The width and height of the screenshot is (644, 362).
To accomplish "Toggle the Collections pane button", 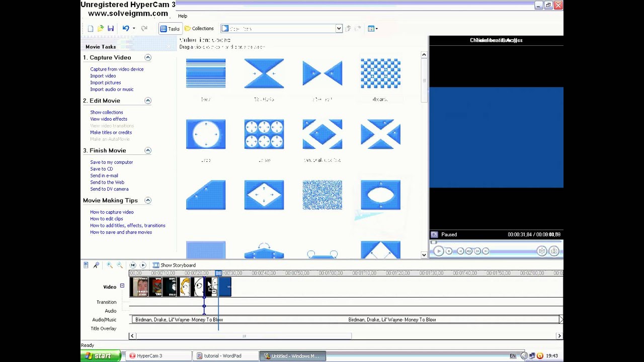I will pos(199,29).
